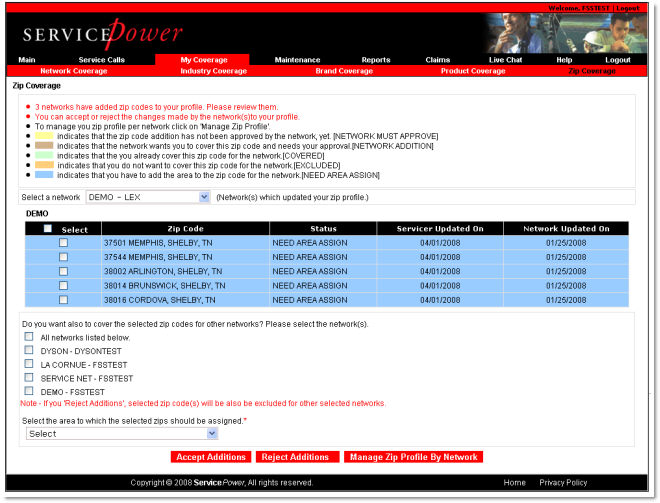Click the brown NETWORK ADDITION legend swatch
Image resolution: width=660 pixels, height=503 pixels.
click(x=44, y=145)
